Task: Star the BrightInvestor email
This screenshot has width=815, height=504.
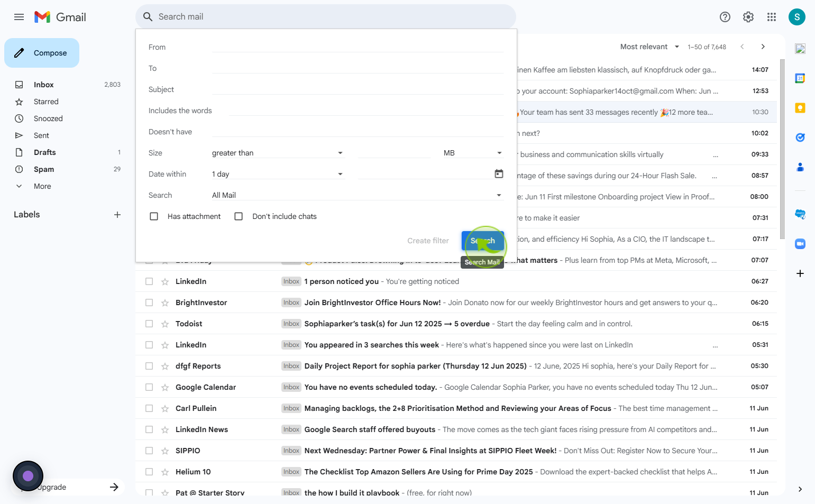Action: tap(165, 303)
